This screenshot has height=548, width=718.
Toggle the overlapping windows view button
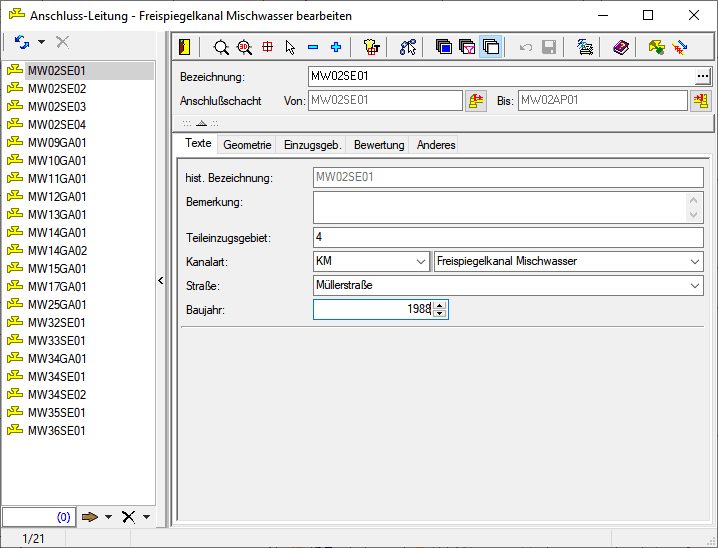tap(490, 47)
